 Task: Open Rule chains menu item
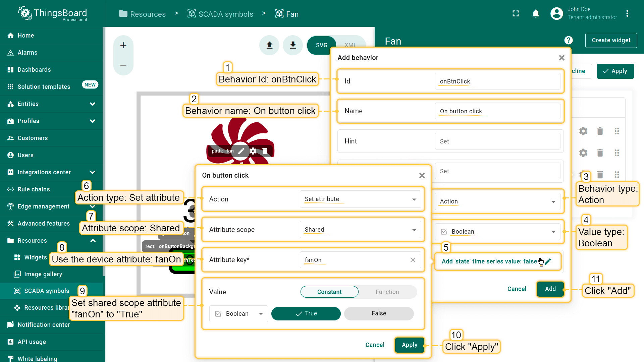point(34,189)
